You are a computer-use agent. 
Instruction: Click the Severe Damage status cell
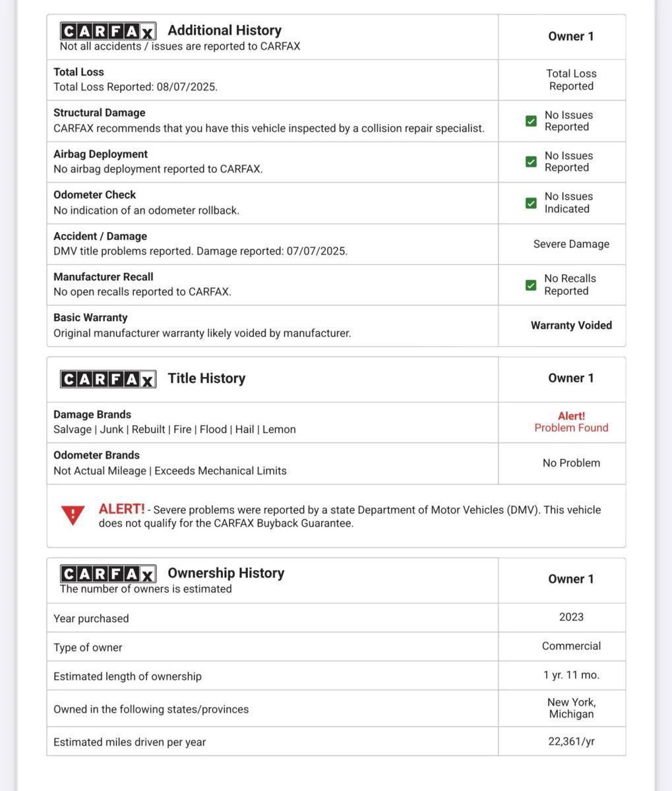tap(571, 244)
